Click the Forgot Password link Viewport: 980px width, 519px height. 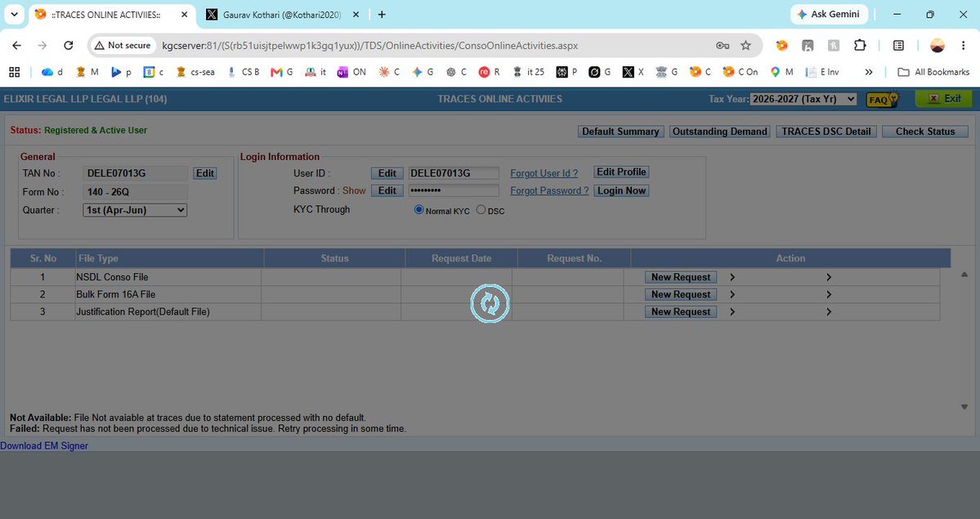549,190
